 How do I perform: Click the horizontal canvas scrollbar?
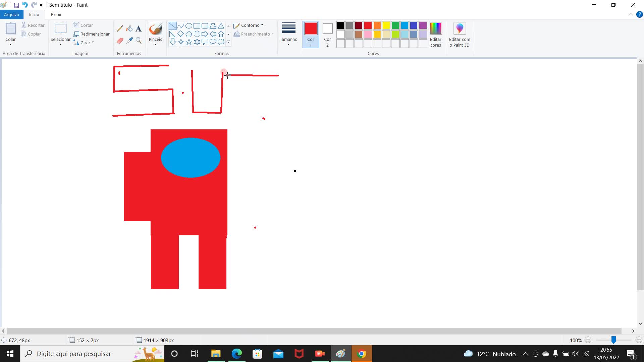tap(314, 331)
